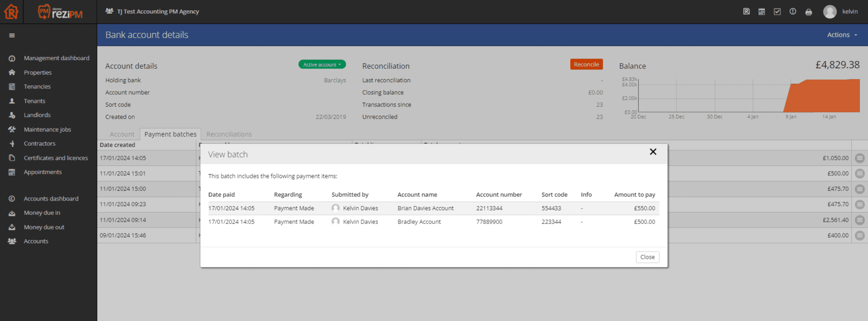Viewport: 868px width, 321px height.
Task: Click the Tenancies icon in sidebar
Action: tap(12, 87)
